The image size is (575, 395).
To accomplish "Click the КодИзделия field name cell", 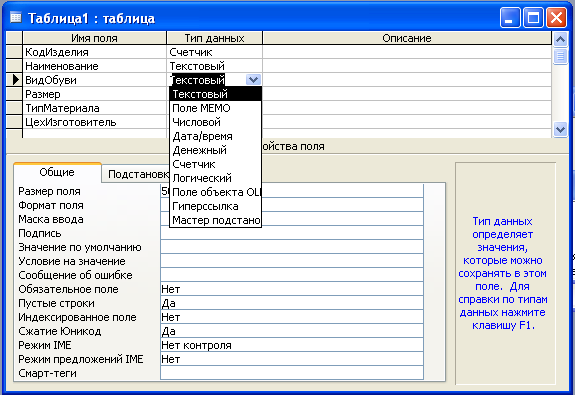I will [94, 52].
